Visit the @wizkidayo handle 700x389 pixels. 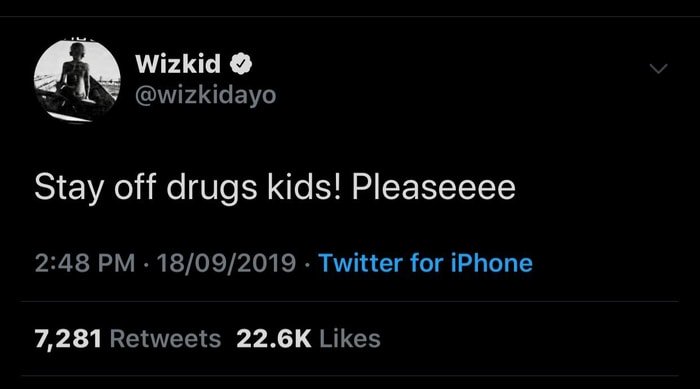(x=205, y=95)
